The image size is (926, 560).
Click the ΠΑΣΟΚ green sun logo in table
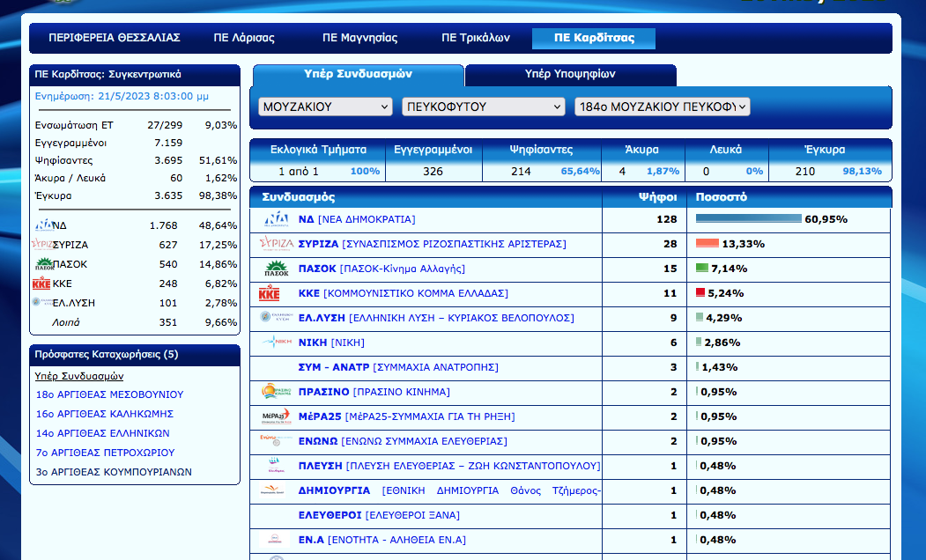point(277,269)
